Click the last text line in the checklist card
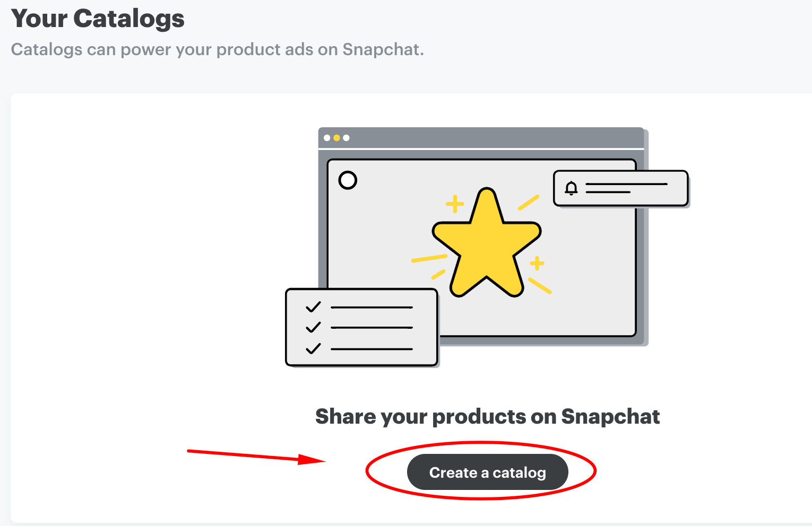Screen dimensions: 812x526 372,349
